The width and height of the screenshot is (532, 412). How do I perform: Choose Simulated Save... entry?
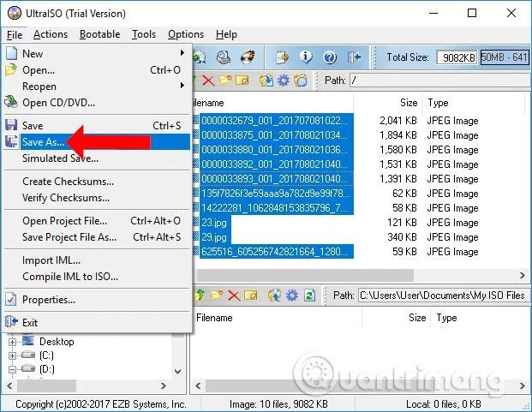coord(98,158)
